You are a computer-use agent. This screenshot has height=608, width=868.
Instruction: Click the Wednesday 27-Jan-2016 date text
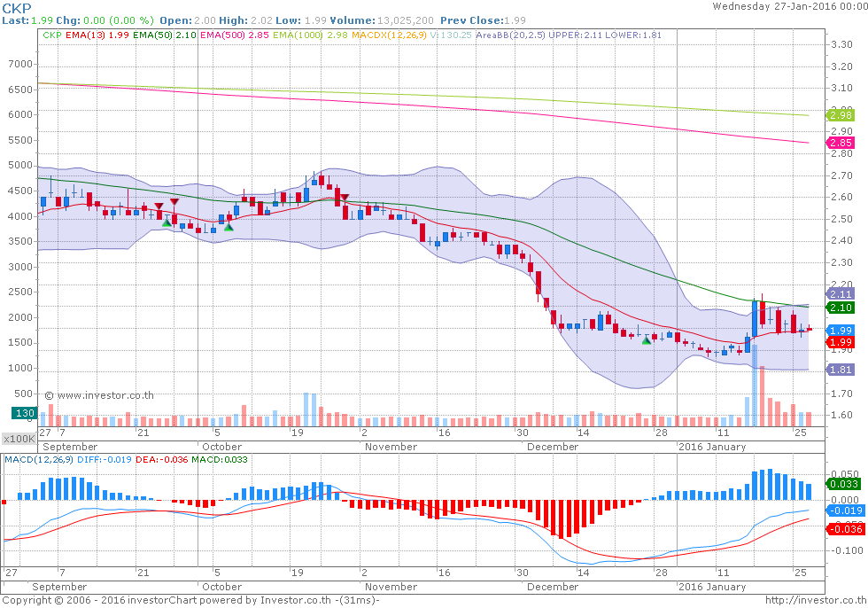[790, 6]
